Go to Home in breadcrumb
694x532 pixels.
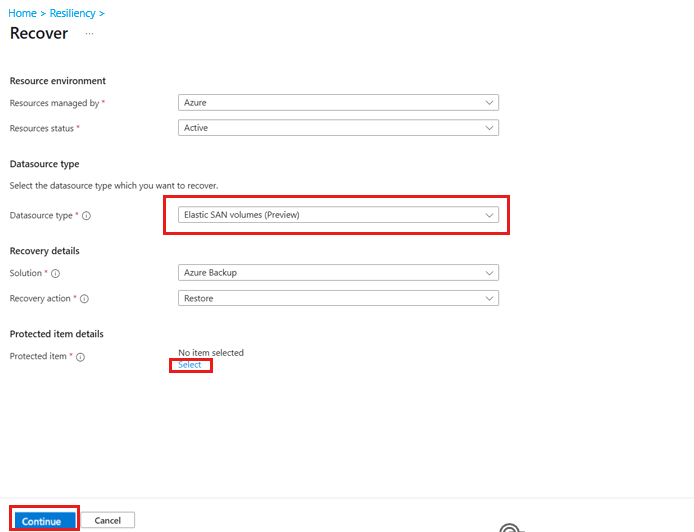(x=23, y=13)
